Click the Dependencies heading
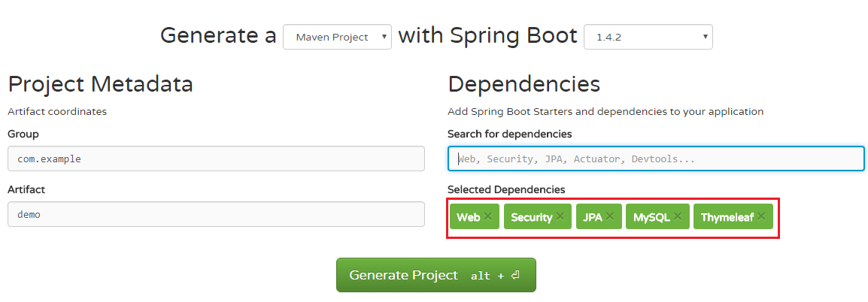The image size is (868, 302). tap(524, 84)
